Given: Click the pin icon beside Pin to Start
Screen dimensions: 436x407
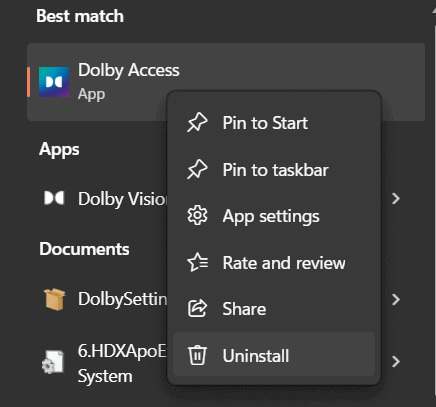Looking at the screenshot, I should coord(197,122).
